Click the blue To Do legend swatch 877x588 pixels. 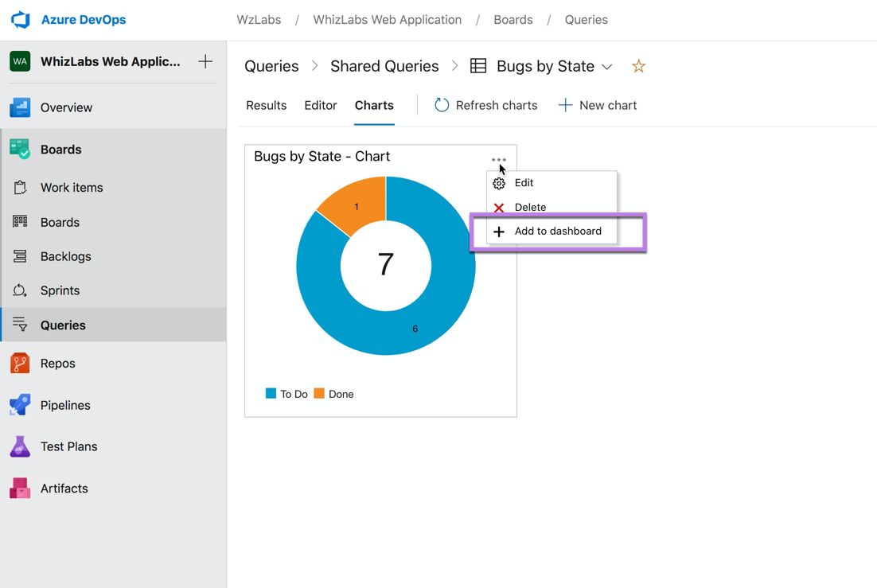pos(271,393)
